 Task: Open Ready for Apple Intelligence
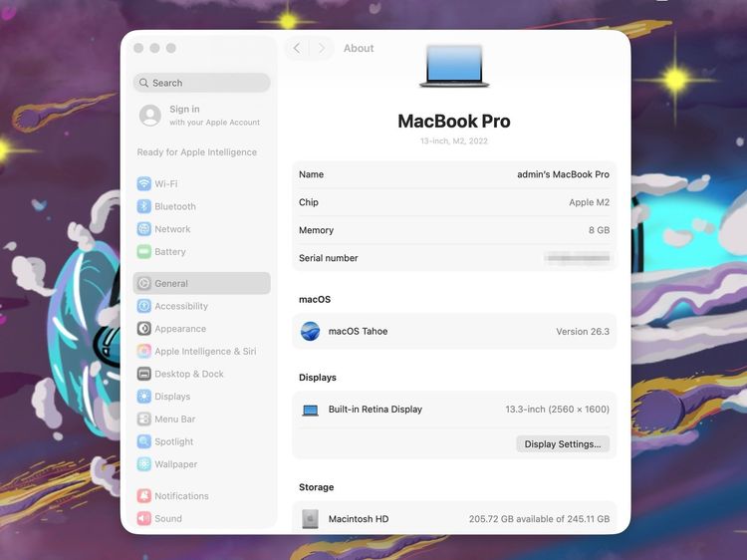(197, 152)
